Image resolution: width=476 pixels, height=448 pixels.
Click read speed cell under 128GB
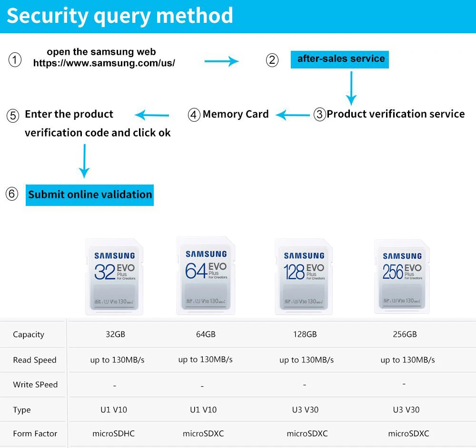point(307,360)
